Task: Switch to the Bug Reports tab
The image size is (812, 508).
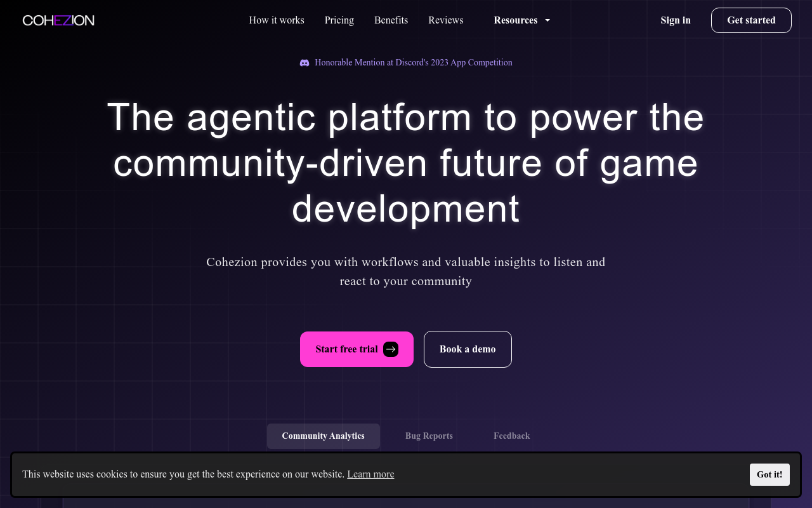Action: point(429,436)
